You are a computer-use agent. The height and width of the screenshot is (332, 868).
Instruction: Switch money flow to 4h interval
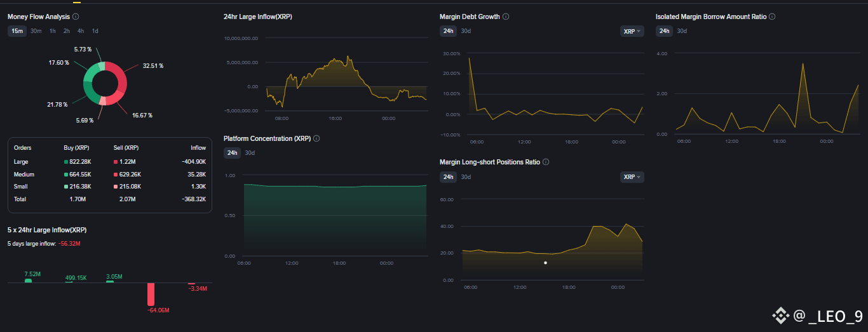(81, 31)
